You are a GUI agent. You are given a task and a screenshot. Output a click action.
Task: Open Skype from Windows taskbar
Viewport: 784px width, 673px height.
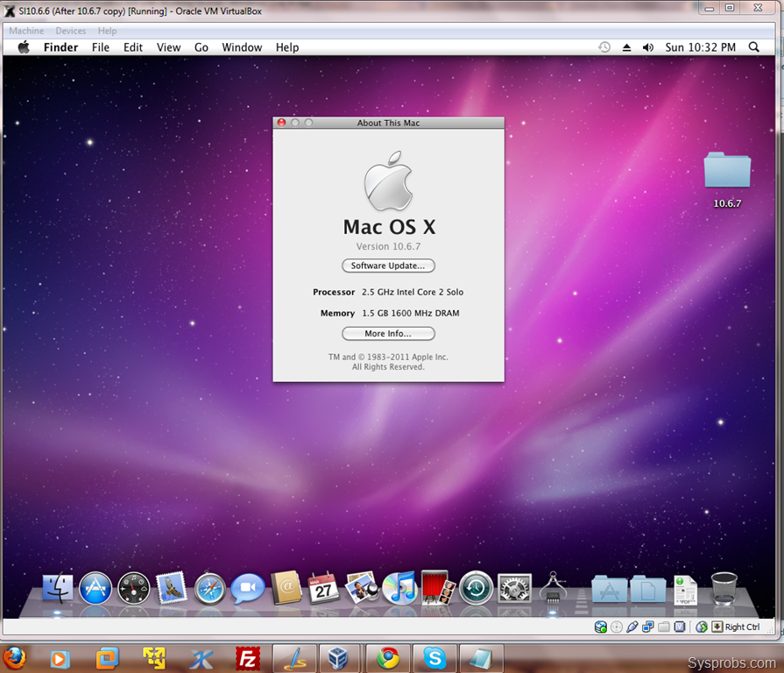coord(435,658)
